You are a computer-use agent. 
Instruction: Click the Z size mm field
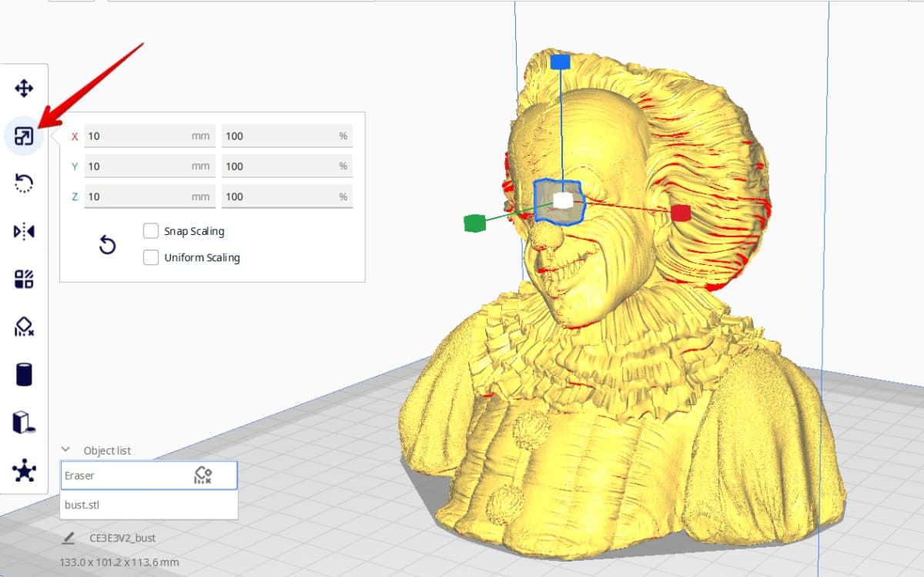[x=149, y=196]
